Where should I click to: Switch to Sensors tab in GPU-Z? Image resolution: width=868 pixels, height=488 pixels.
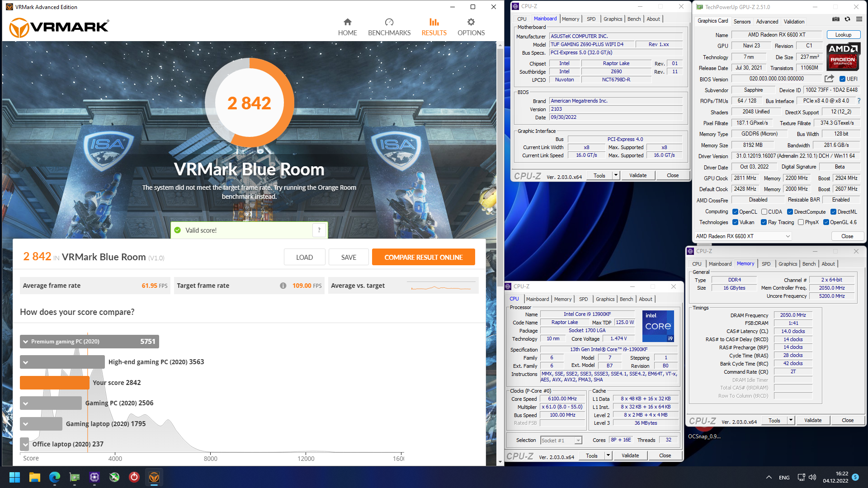[742, 21]
